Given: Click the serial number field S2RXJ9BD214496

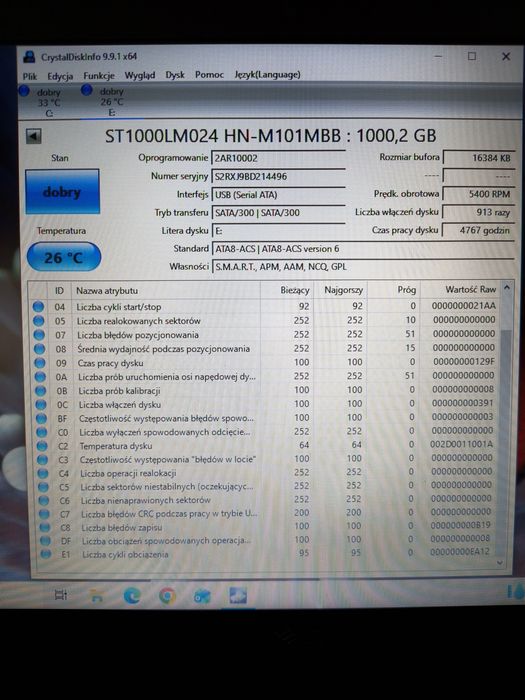Looking at the screenshot, I should pos(278,176).
